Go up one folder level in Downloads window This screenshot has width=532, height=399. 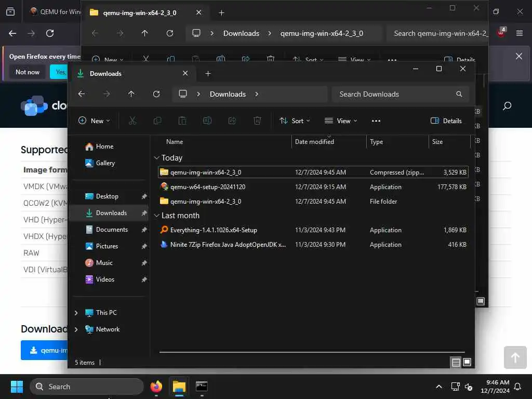coord(131,94)
